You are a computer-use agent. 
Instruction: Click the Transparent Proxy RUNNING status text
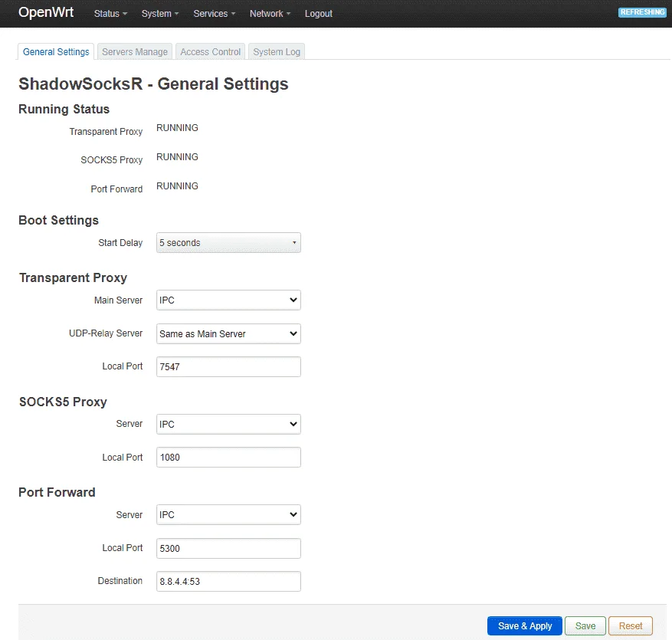pyautogui.click(x=177, y=128)
